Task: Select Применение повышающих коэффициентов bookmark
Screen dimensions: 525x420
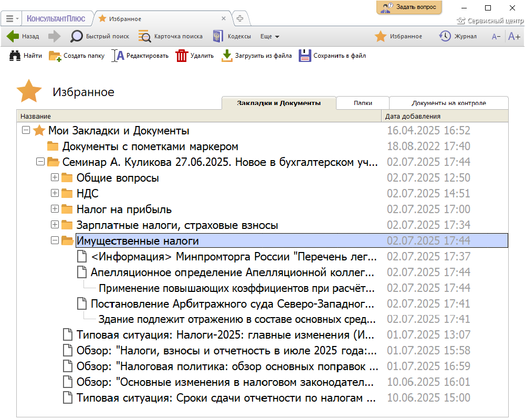Action: click(x=237, y=288)
